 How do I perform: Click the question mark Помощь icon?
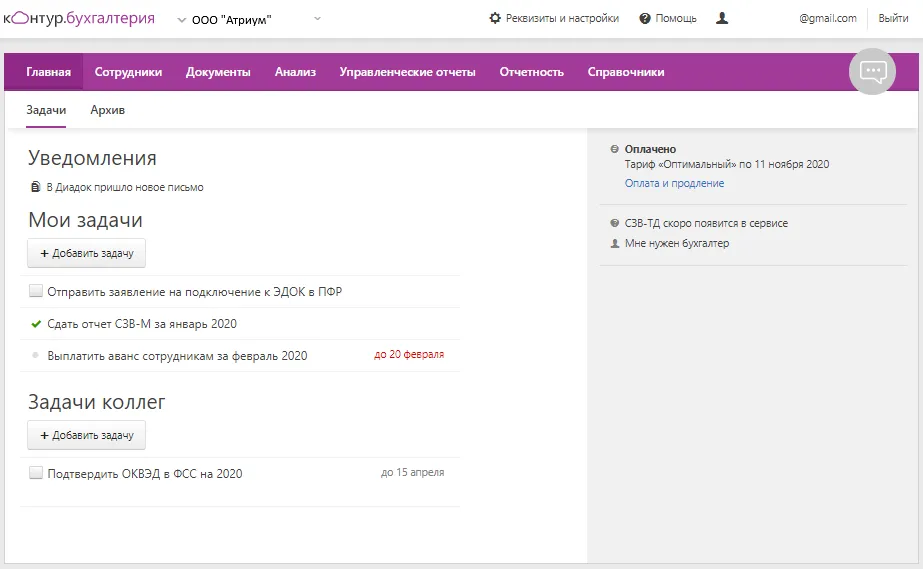click(x=645, y=19)
